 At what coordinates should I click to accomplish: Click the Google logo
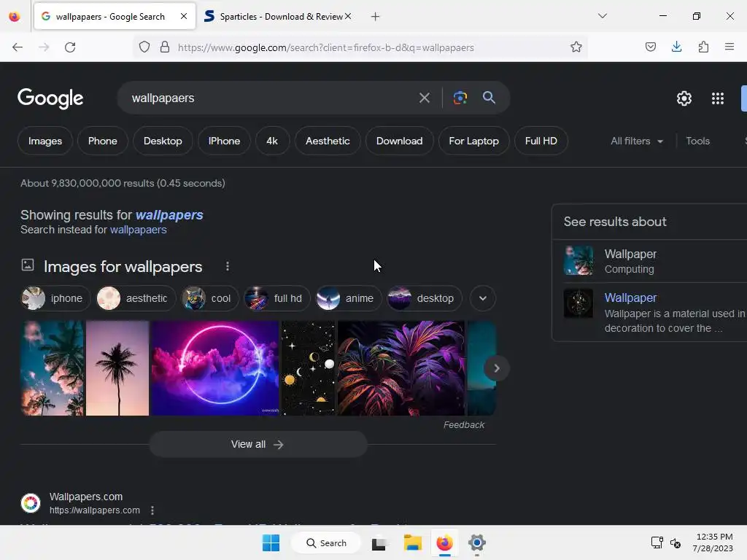pos(50,98)
